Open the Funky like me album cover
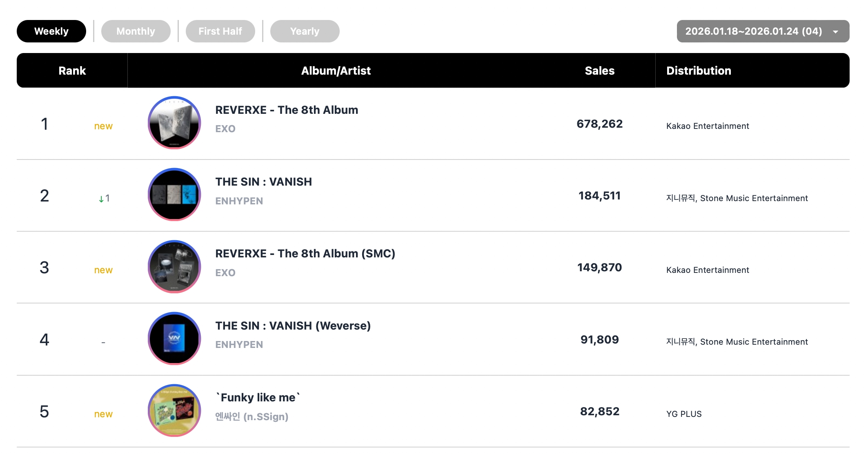This screenshot has width=868, height=454. click(x=174, y=410)
